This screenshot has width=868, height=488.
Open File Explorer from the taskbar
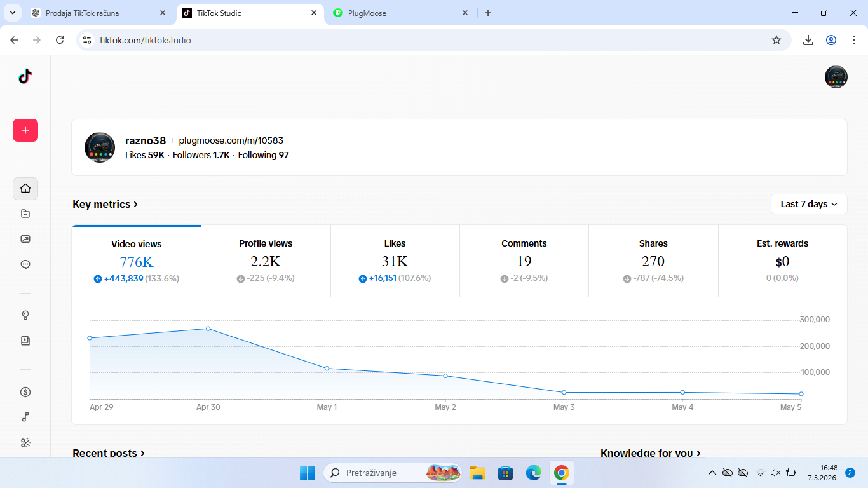tap(477, 473)
